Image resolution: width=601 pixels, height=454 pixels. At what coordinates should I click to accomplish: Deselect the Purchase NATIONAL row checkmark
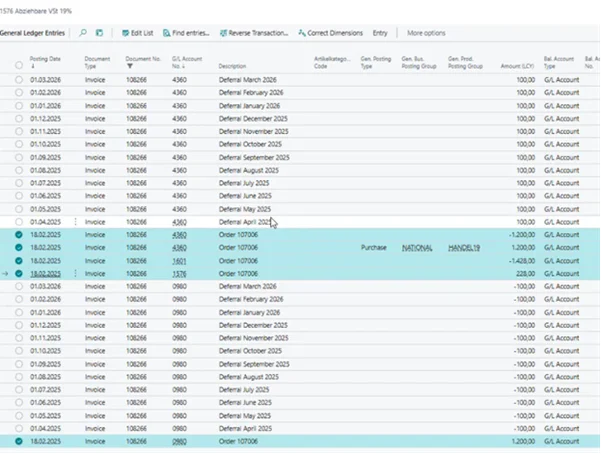click(19, 248)
